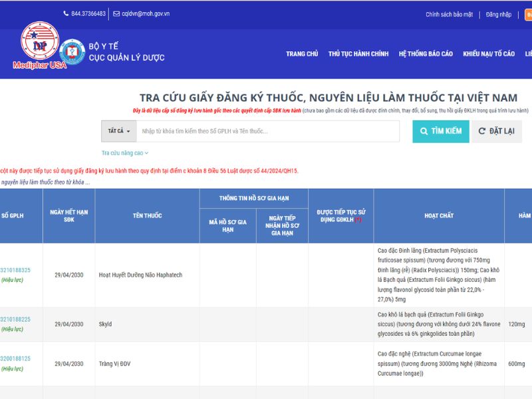Open Thủ tục hành chính menu

(x=358, y=54)
